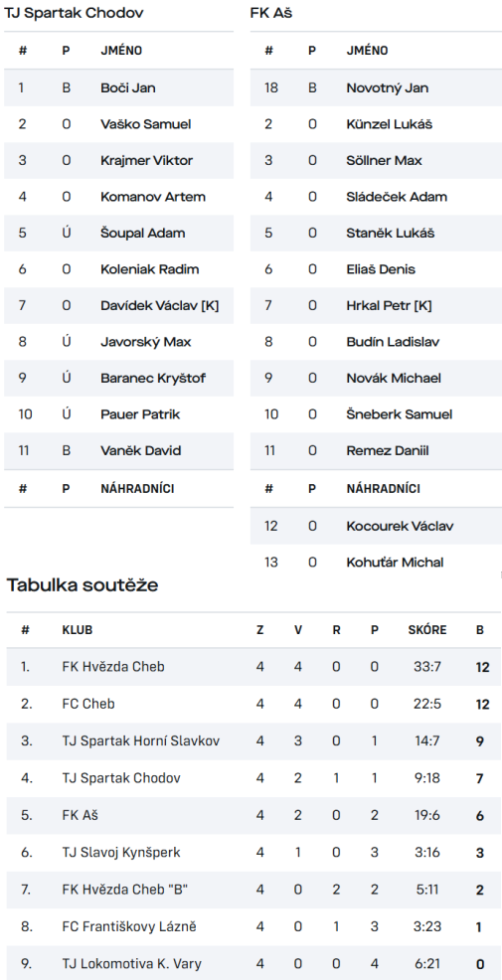Image resolution: width=502 pixels, height=980 pixels.
Task: Open FK Hvězda Cheb "B" table entry
Action: pos(253,890)
